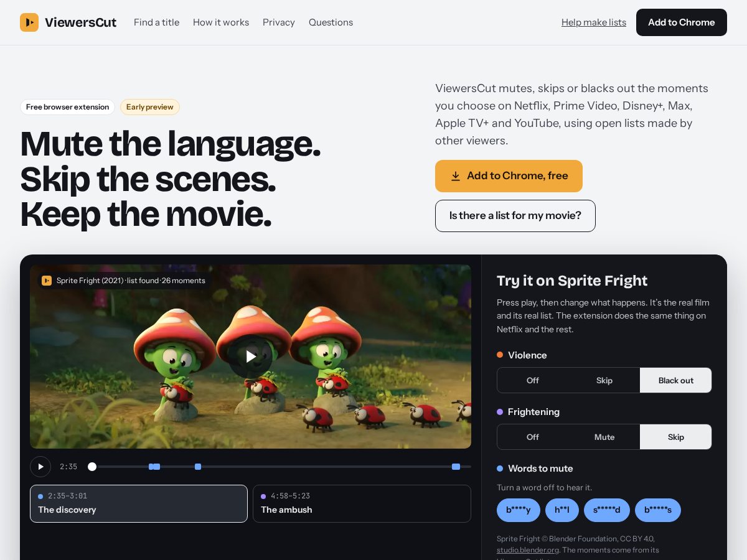Set Frightening to Mute

pyautogui.click(x=604, y=437)
